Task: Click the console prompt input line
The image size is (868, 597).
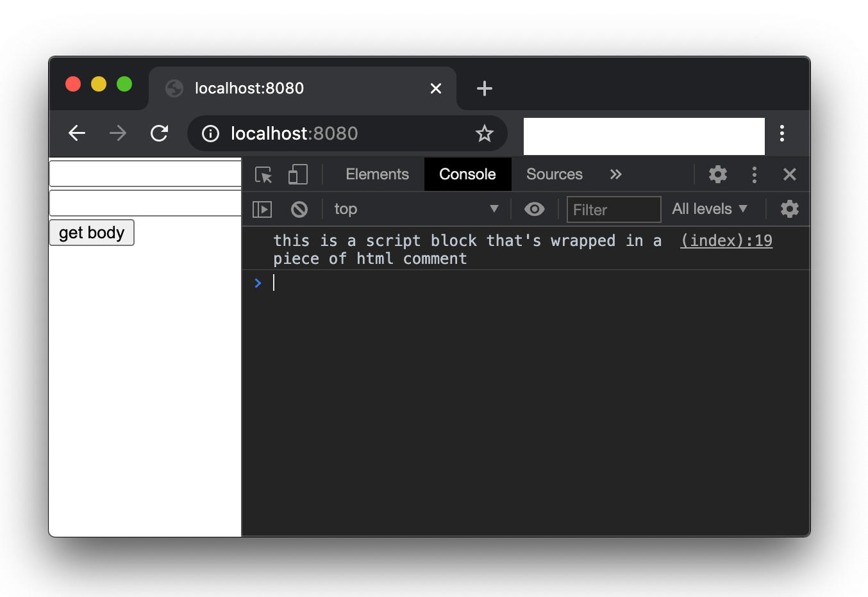Action: click(538, 282)
